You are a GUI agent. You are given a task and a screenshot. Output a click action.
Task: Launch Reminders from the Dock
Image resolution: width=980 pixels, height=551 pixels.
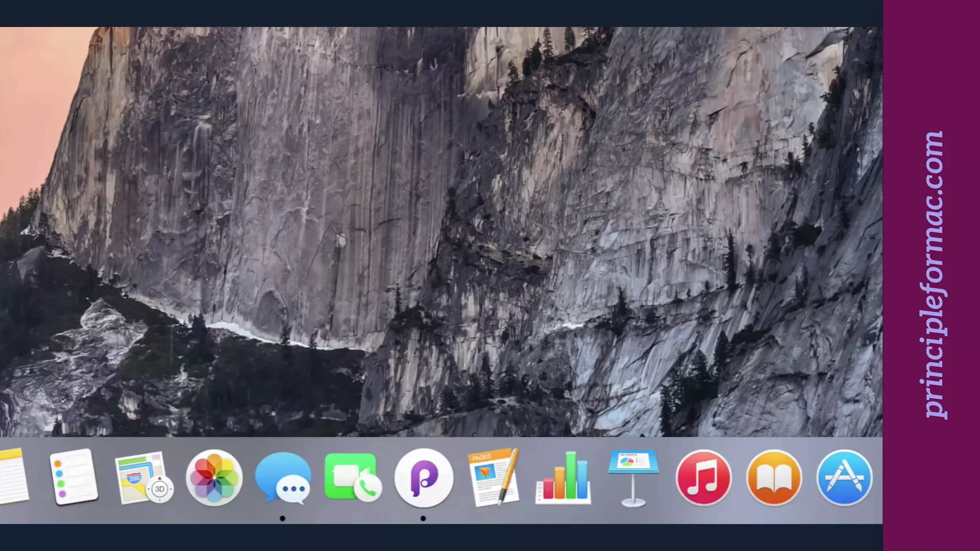coord(74,476)
